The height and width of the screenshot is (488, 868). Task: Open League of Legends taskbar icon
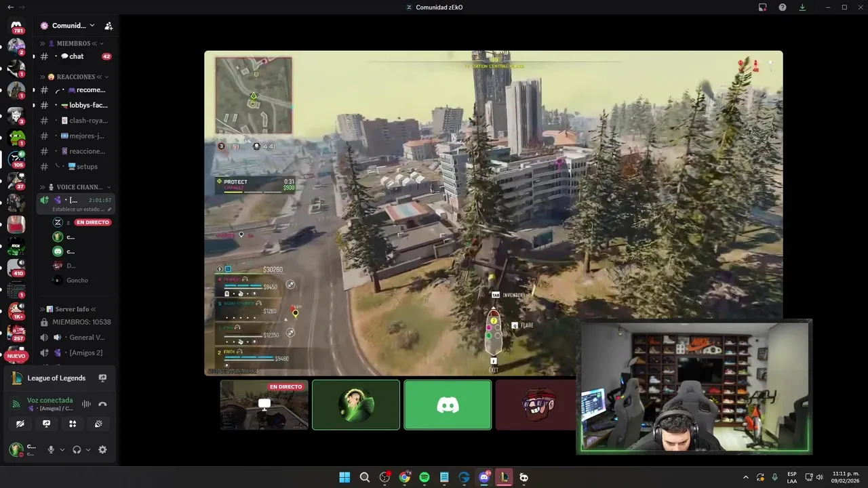pos(504,477)
